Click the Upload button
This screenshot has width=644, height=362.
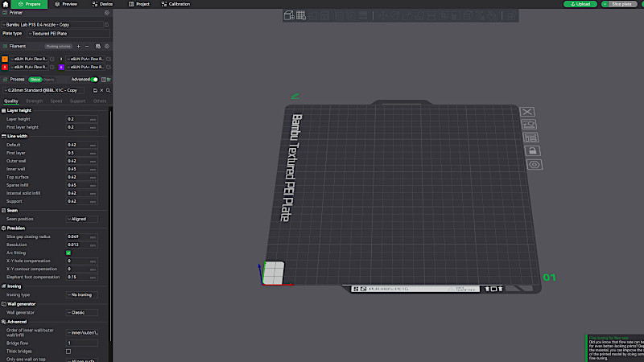tap(580, 4)
